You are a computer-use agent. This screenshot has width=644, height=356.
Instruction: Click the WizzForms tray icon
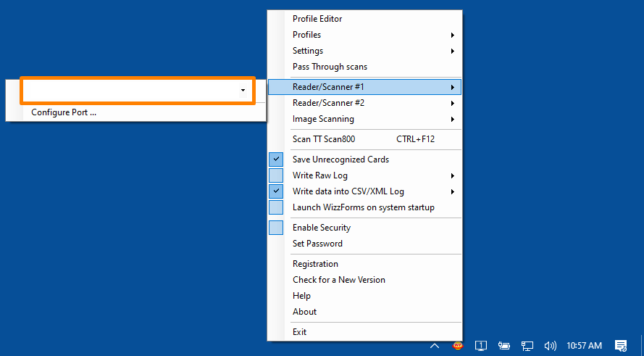coord(458,346)
